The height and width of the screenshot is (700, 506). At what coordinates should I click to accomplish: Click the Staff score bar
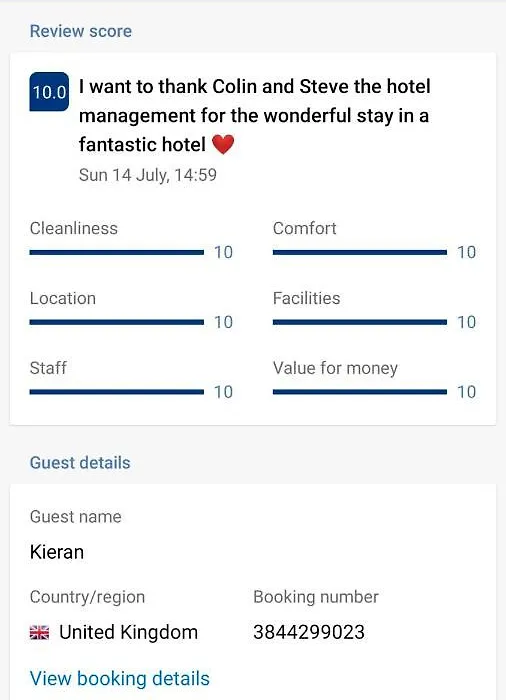click(117, 392)
